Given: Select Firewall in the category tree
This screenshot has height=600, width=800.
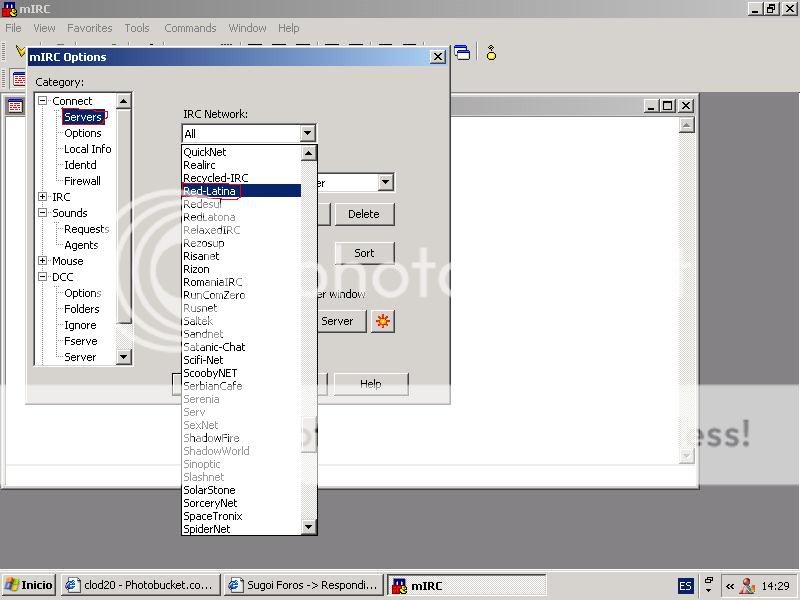Looking at the screenshot, I should (x=82, y=181).
